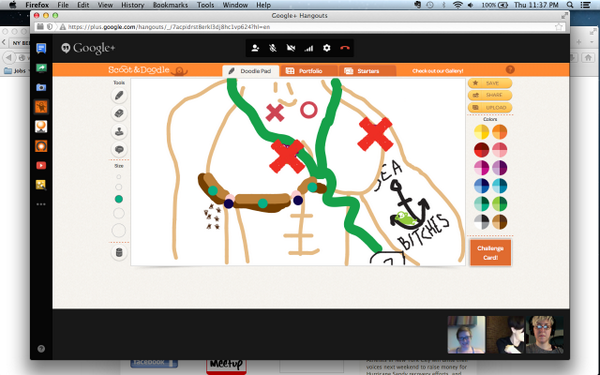The width and height of the screenshot is (600, 375).
Task: Choose the selected green medium brush size
Action: (x=119, y=199)
